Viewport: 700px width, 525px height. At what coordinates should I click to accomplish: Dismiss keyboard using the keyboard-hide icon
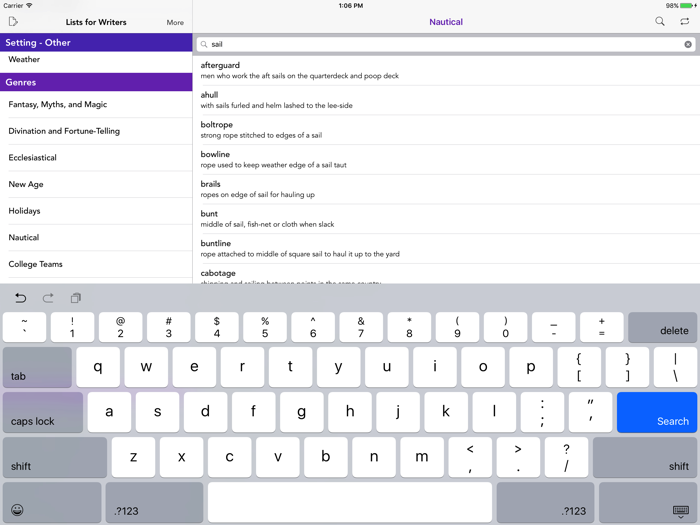coord(647,502)
